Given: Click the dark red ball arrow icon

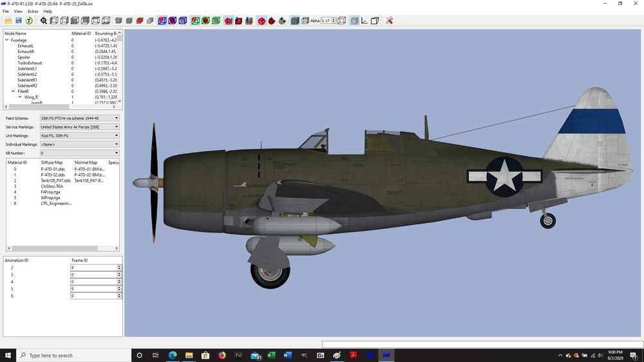Looking at the screenshot, I should pyautogui.click(x=272, y=21).
